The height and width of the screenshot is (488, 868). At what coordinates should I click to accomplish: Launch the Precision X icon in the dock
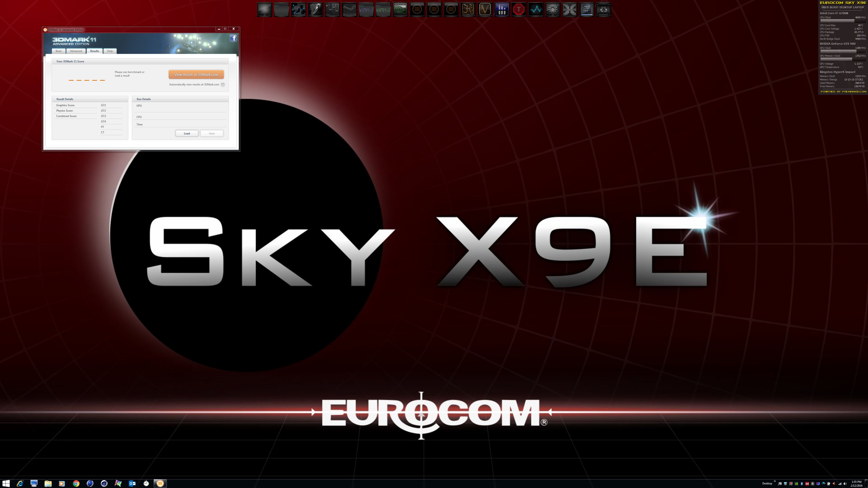(570, 9)
